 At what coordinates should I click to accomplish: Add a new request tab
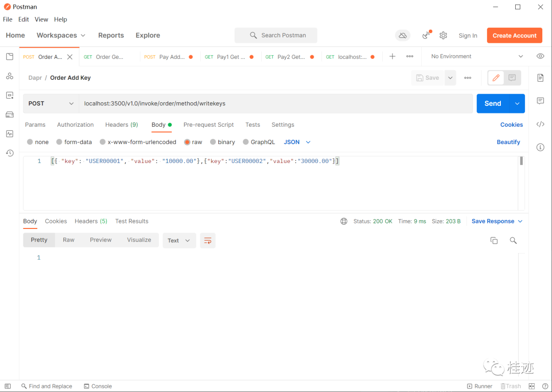[x=392, y=56]
